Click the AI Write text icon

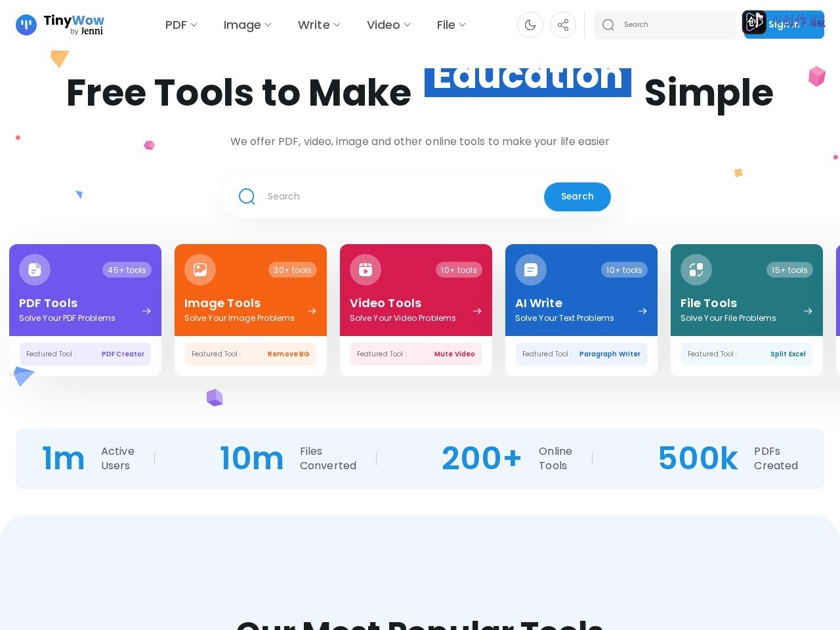click(531, 270)
